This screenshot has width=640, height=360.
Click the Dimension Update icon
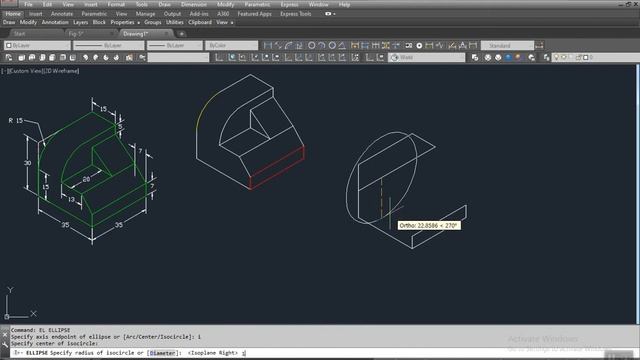(x=473, y=45)
